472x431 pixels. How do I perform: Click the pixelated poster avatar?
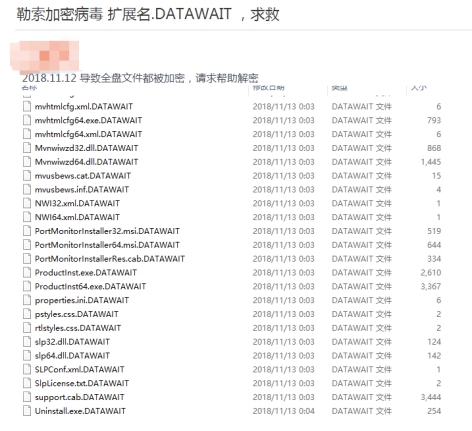(45, 56)
